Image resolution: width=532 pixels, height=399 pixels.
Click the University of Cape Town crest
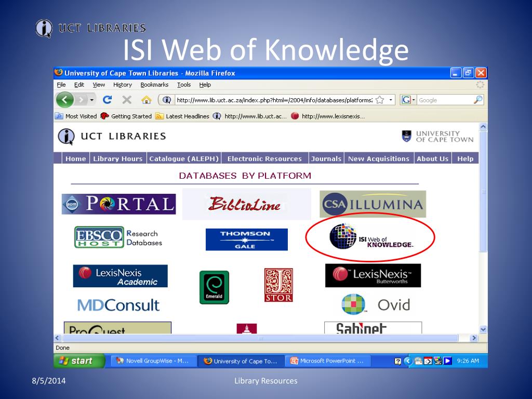click(406, 136)
